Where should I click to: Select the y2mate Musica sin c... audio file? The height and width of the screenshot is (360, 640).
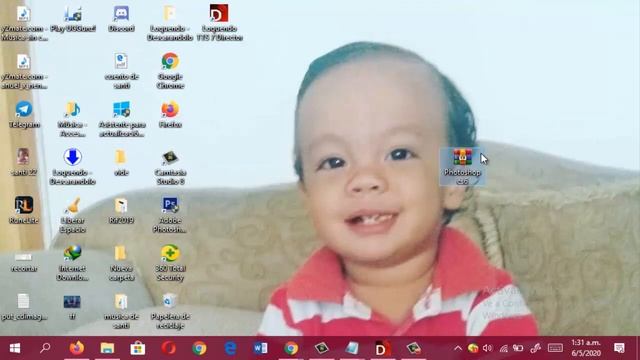[x=24, y=23]
